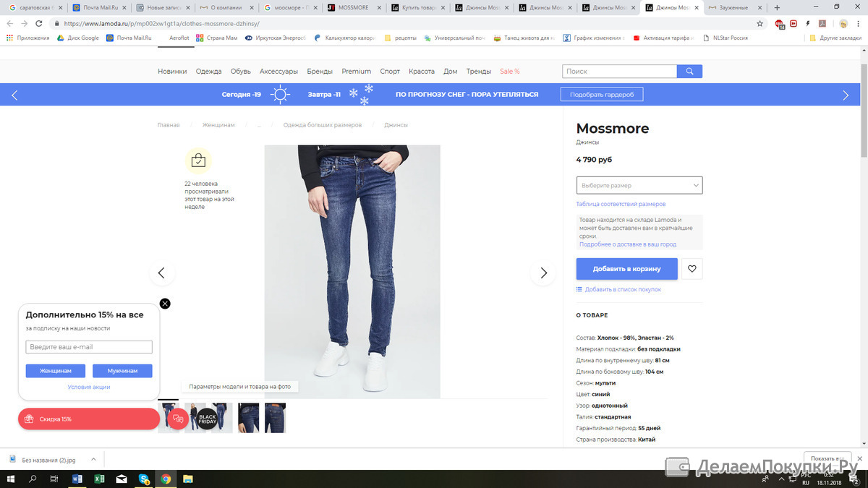Click Добавить в список покупок link
Image resolution: width=868 pixels, height=488 pixels.
coord(618,289)
